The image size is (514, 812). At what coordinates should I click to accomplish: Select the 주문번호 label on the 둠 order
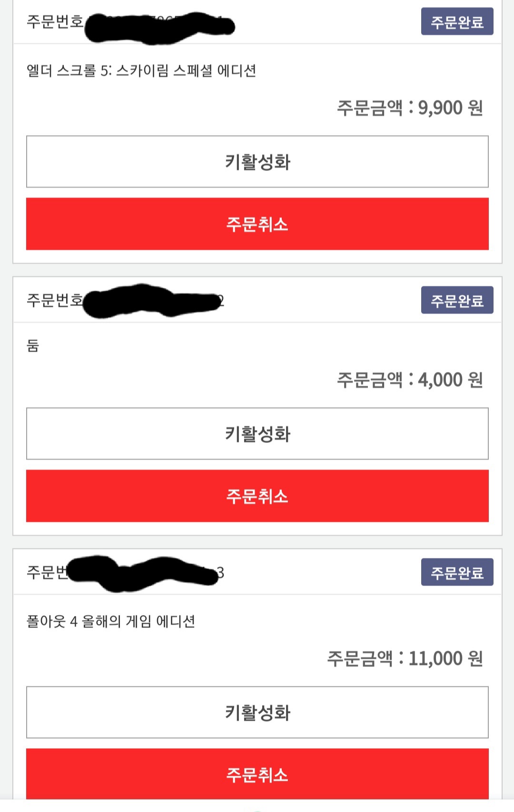pyautogui.click(x=55, y=300)
